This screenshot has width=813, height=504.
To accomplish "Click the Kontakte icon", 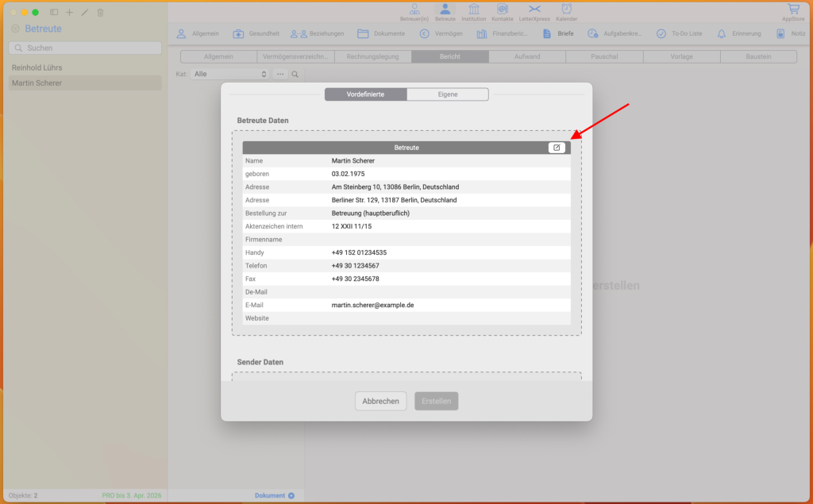I will [502, 10].
